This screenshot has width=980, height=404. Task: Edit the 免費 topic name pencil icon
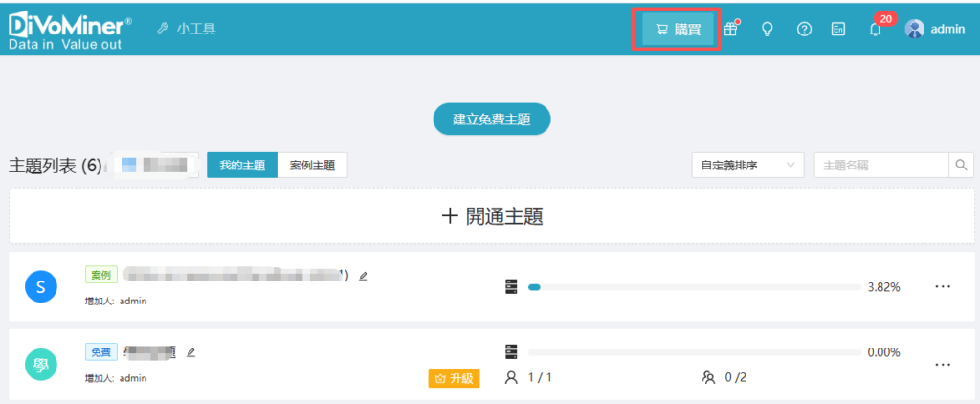(x=191, y=352)
